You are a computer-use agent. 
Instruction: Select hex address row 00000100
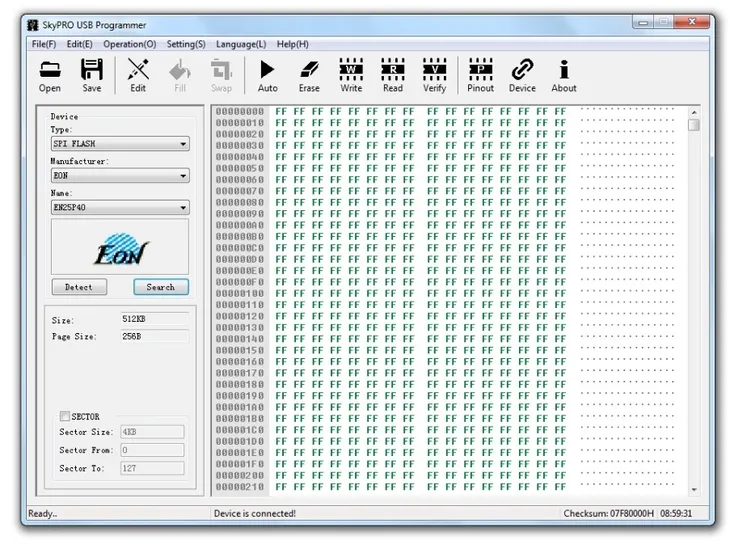tap(239, 294)
